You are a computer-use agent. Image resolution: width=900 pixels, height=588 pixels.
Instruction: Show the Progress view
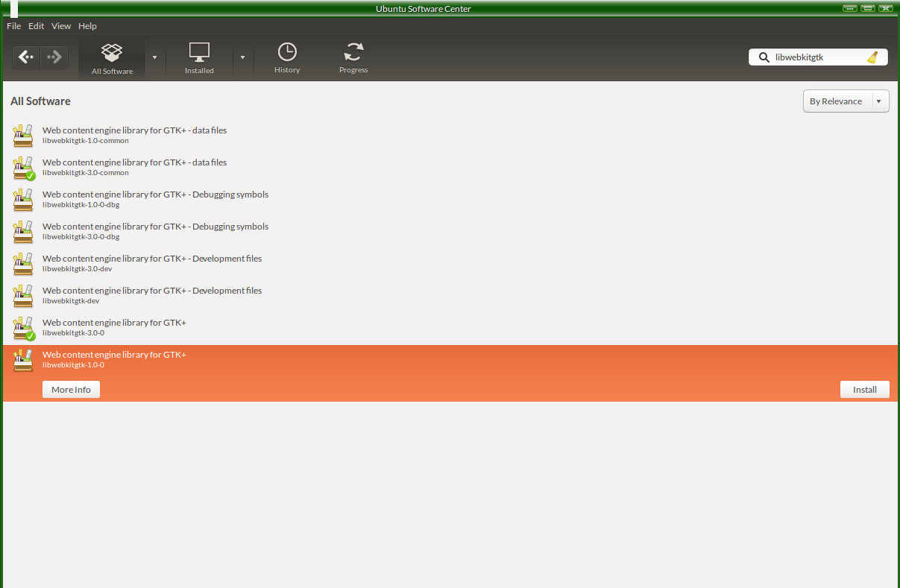(353, 58)
